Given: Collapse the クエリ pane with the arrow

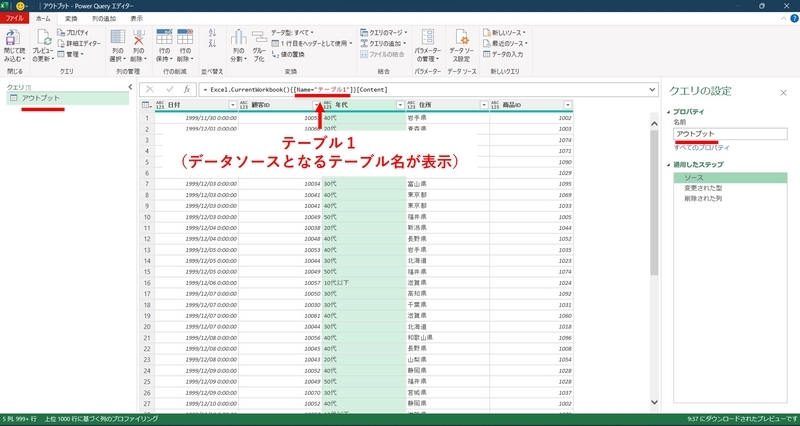Looking at the screenshot, I should [130, 87].
